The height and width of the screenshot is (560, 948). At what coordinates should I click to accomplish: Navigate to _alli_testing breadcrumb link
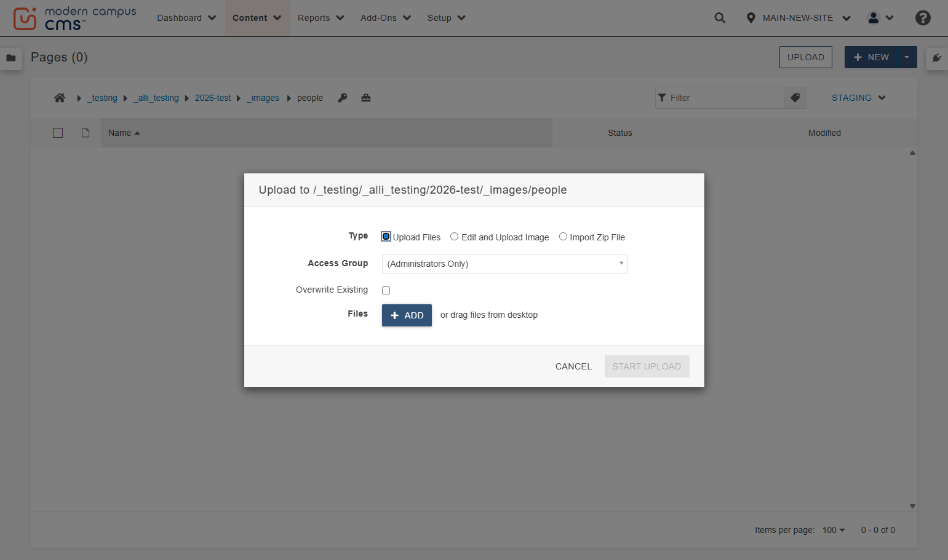(x=156, y=98)
